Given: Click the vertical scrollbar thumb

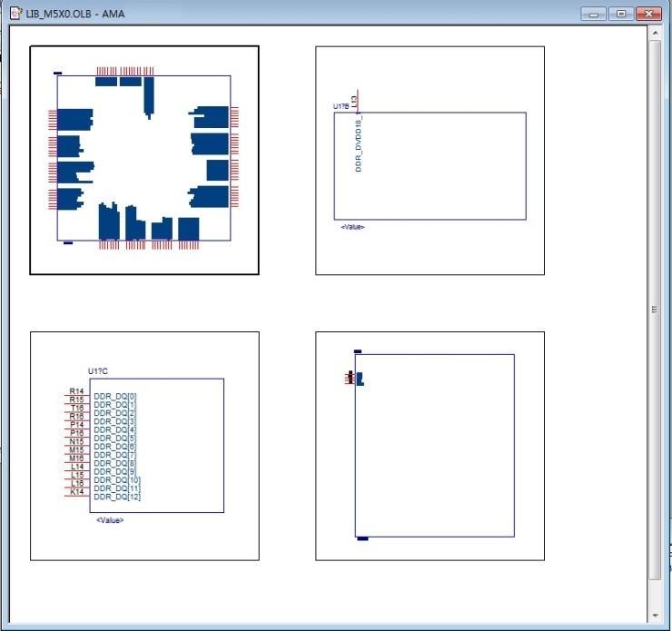Looking at the screenshot, I should [655, 309].
